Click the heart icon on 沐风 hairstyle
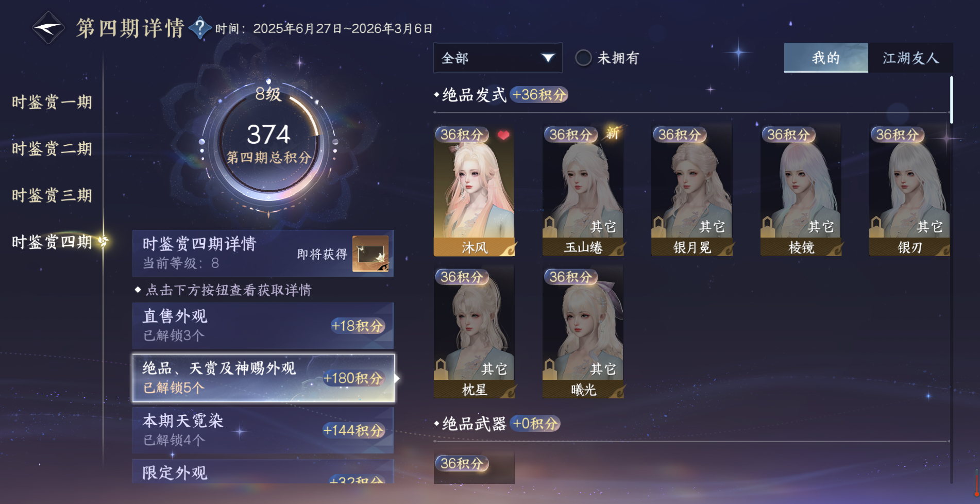The width and height of the screenshot is (980, 504). (503, 136)
